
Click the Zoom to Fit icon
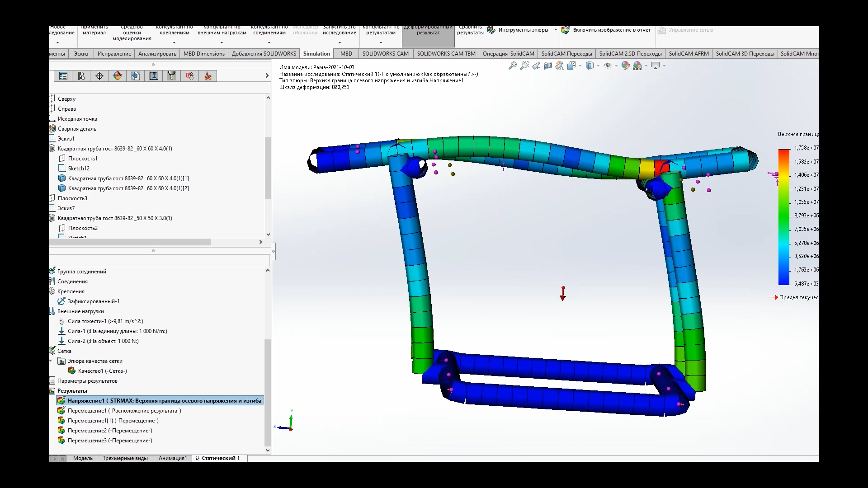(512, 66)
